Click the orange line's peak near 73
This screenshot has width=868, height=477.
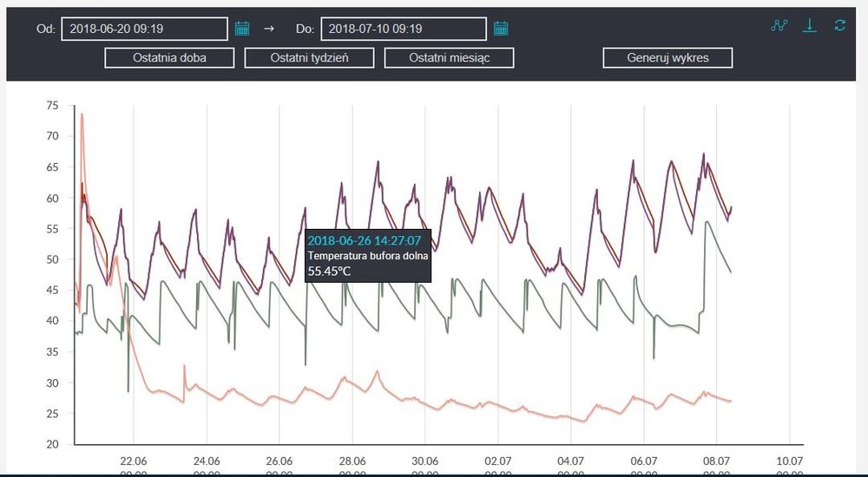[82, 114]
